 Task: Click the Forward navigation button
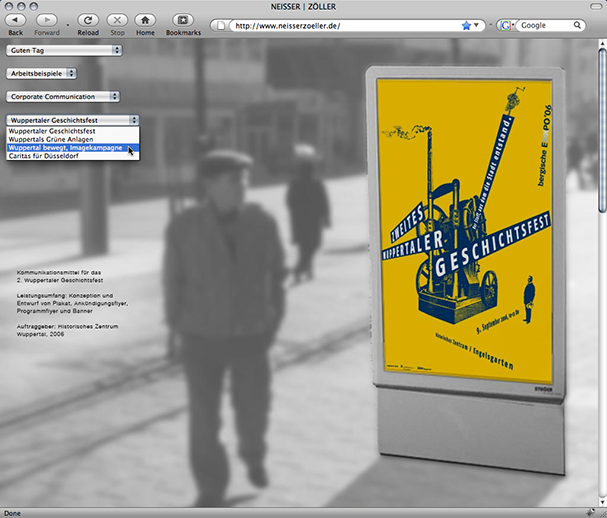[x=46, y=21]
